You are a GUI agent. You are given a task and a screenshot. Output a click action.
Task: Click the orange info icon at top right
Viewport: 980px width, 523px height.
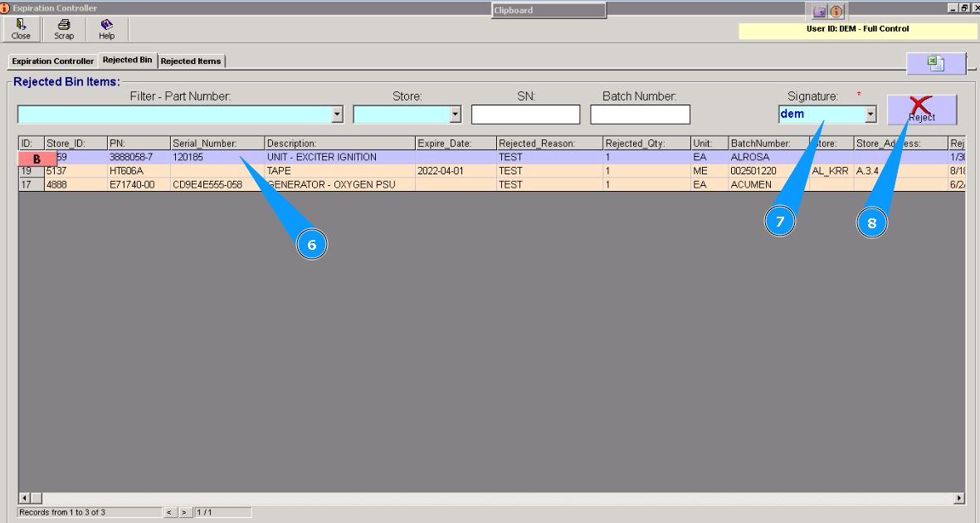(836, 12)
